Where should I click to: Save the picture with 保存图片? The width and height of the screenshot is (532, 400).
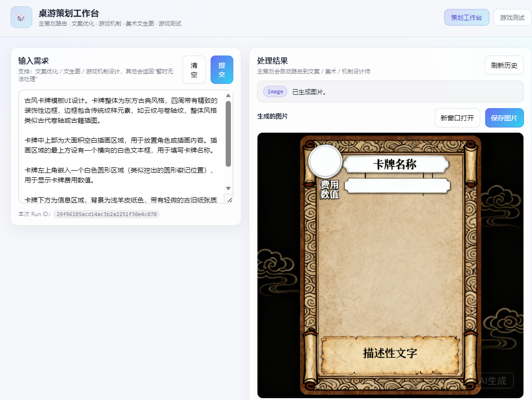[x=504, y=118]
